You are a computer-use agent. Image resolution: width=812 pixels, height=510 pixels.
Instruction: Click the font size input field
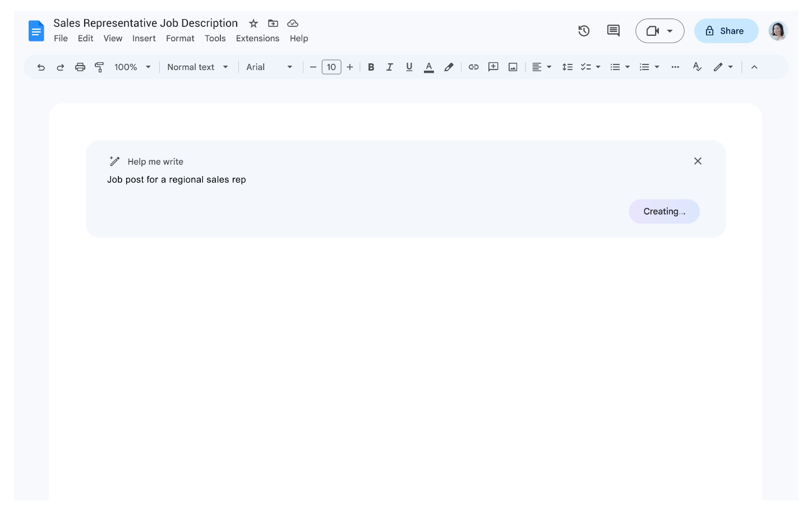coord(331,67)
